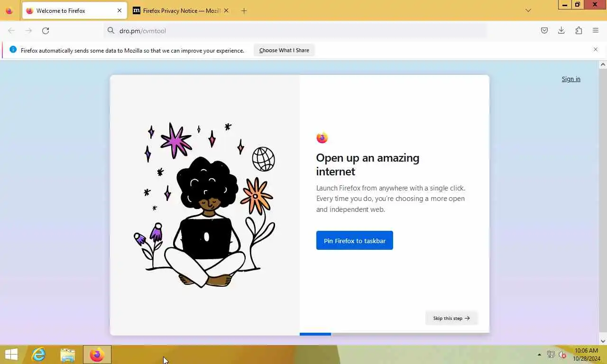Click the page scrollbar up arrow
This screenshot has width=607, height=364.
click(603, 64)
